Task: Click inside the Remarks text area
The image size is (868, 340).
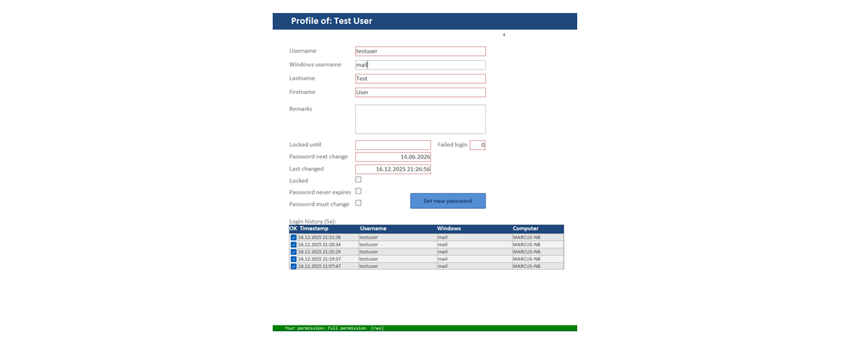Action: pos(420,119)
